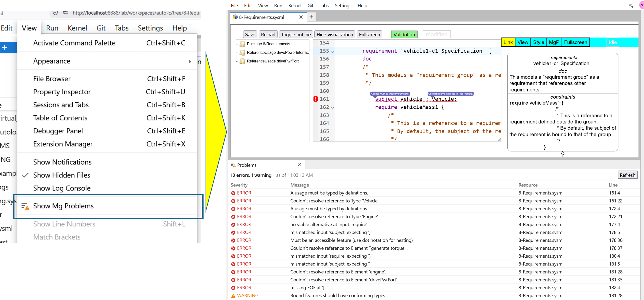Close the 8-Requirements.sysml tab
This screenshot has height=300, width=644.
click(301, 17)
